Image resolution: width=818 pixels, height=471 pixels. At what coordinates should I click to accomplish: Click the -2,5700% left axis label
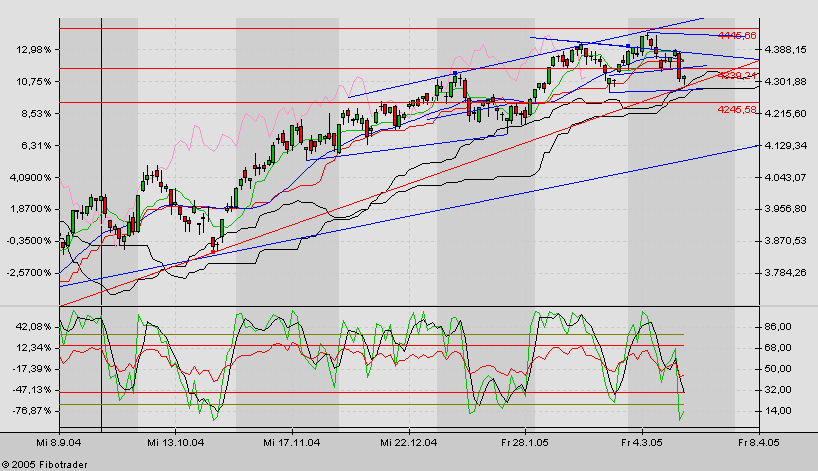point(29,272)
